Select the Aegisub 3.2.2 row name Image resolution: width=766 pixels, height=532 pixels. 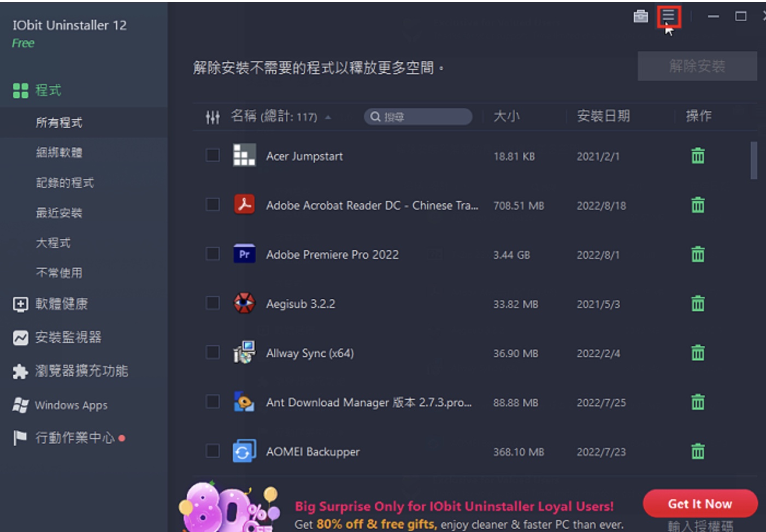pos(300,304)
